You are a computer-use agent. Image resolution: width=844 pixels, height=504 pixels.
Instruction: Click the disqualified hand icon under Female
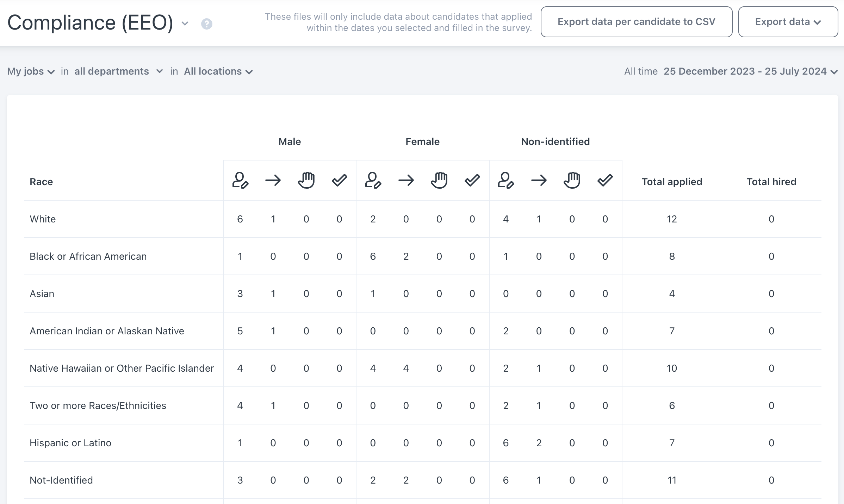(x=439, y=181)
